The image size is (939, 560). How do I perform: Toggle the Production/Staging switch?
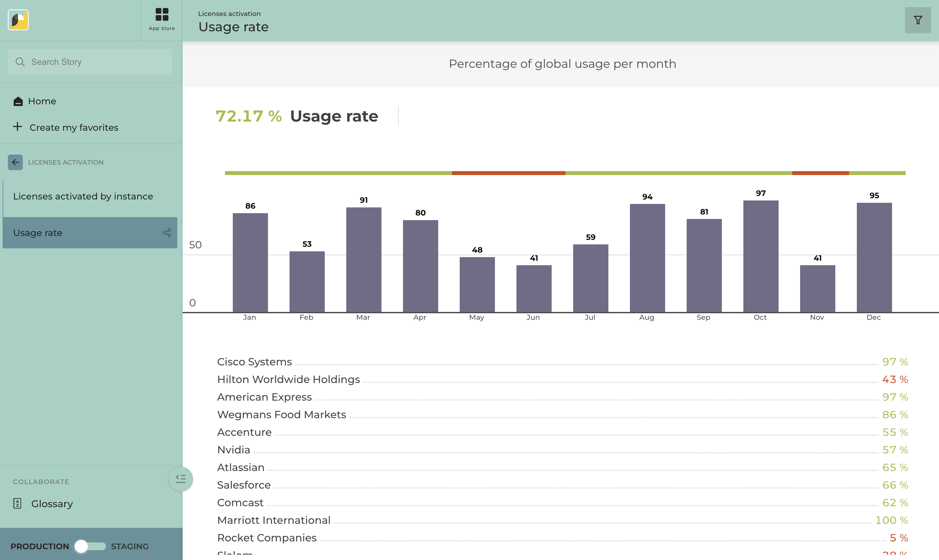click(90, 546)
